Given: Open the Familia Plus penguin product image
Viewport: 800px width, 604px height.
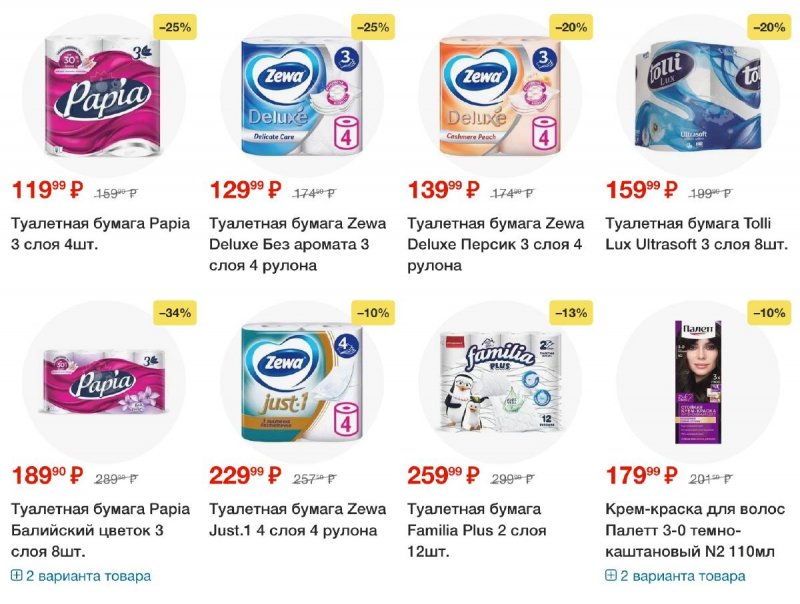Looking at the screenshot, I should (499, 382).
